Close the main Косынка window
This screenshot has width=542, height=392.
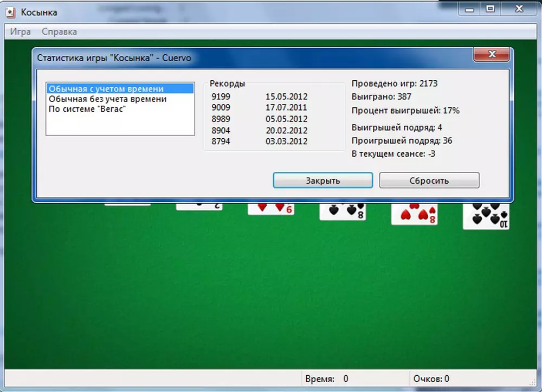(x=517, y=9)
